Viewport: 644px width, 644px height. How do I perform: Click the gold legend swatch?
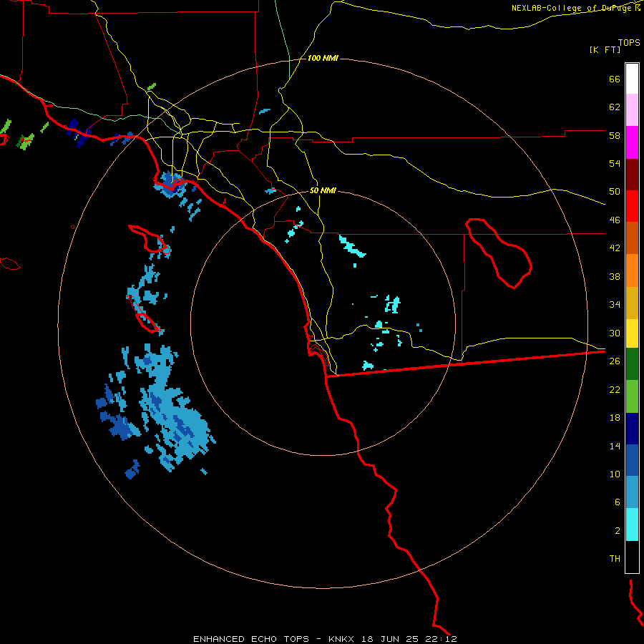pos(632,303)
